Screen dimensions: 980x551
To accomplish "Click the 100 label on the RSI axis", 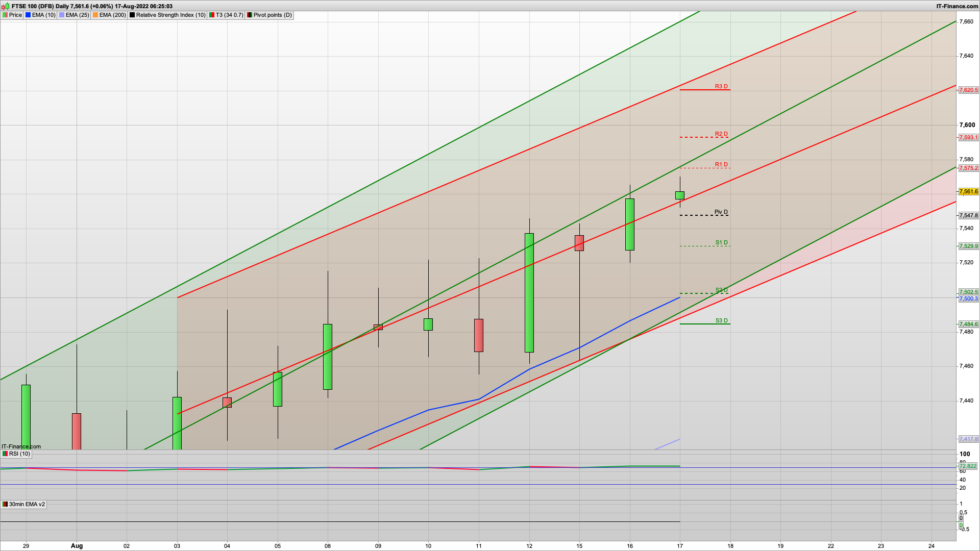I will coord(965,454).
